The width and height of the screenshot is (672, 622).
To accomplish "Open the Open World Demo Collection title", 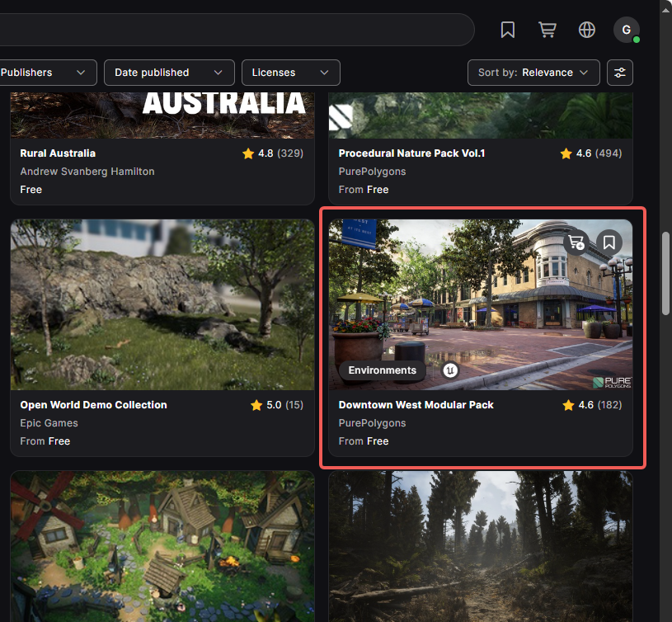I will (93, 405).
